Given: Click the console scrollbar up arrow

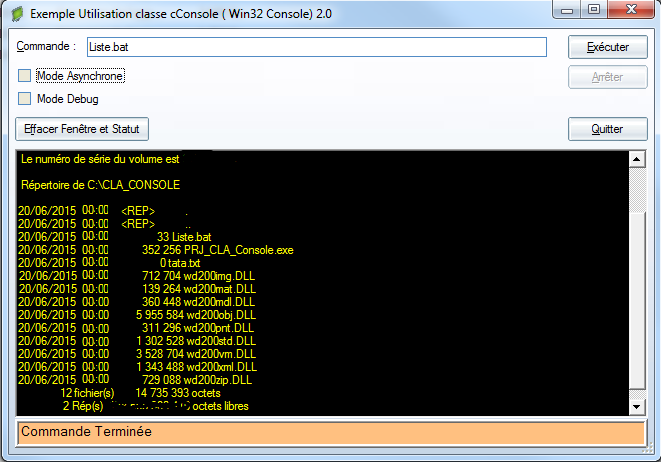Looking at the screenshot, I should (637, 159).
